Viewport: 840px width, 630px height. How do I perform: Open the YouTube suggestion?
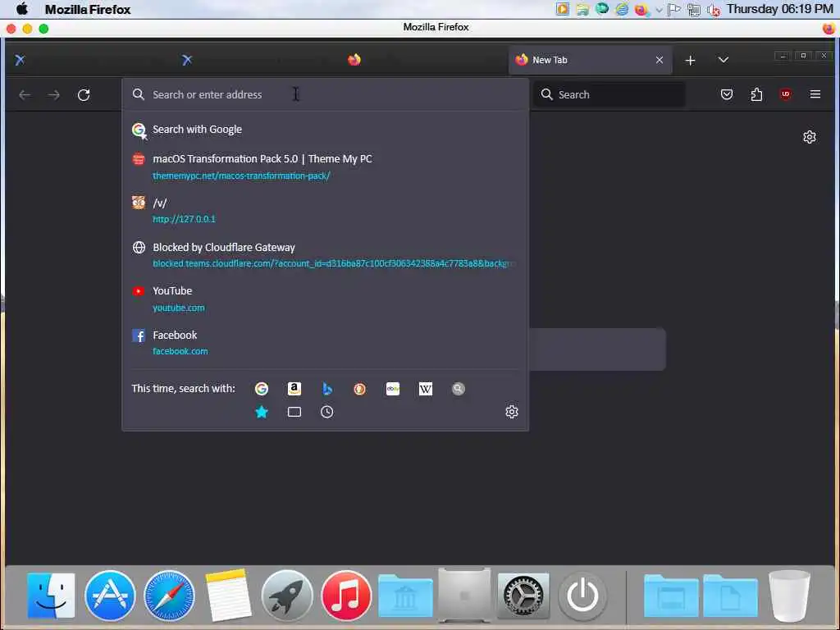[x=325, y=299]
